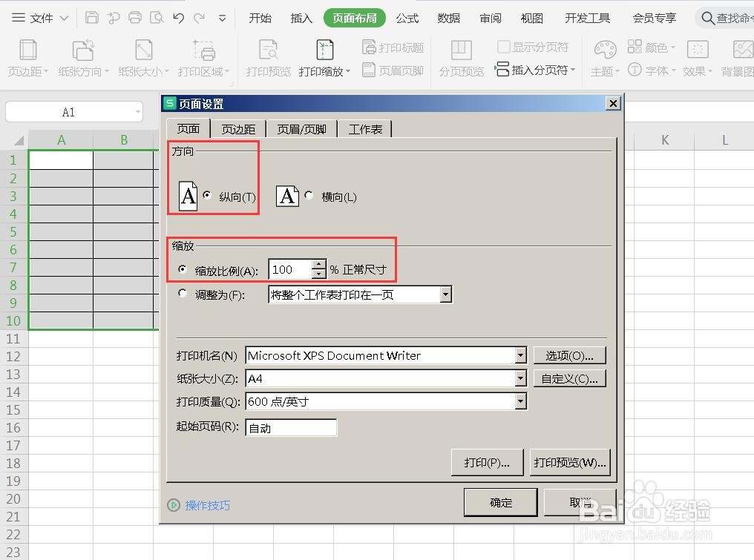Open the 文件 menu
This screenshot has height=560, width=754.
click(x=40, y=19)
